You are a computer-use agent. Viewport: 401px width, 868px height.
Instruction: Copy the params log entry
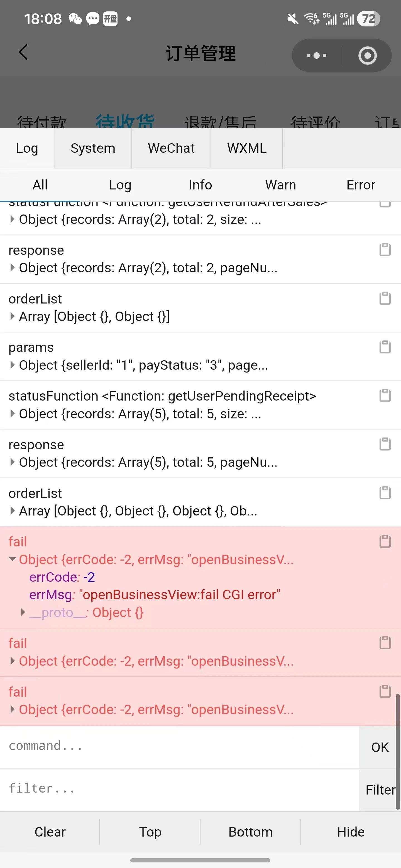385,347
